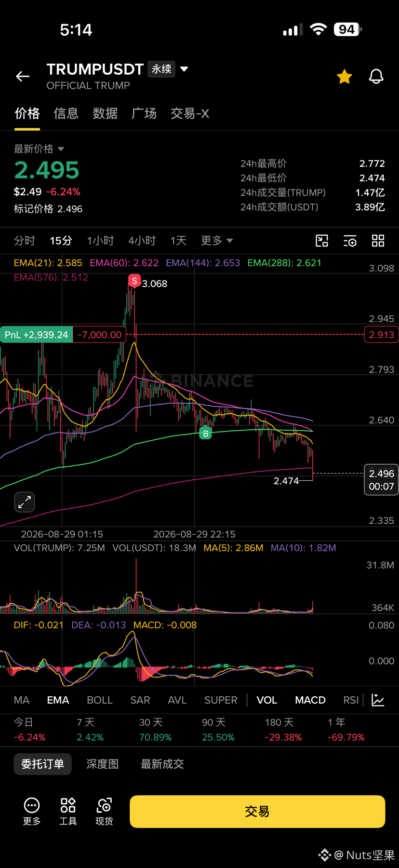Viewport: 399px width, 868px height.
Task: Tap the -7,000.00 position size label
Action: point(99,335)
